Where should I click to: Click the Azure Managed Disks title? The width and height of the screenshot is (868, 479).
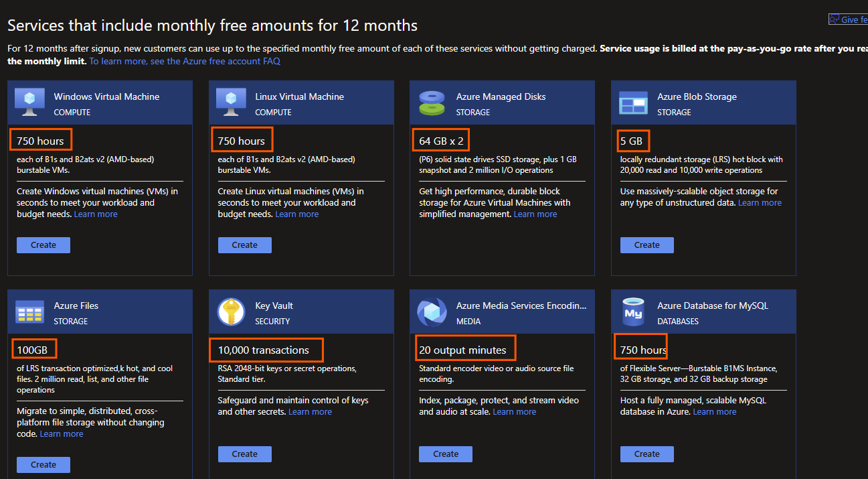coord(501,96)
